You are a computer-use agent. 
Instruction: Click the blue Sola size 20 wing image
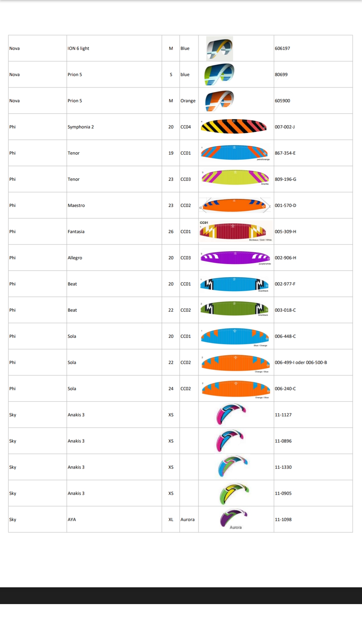click(x=235, y=336)
